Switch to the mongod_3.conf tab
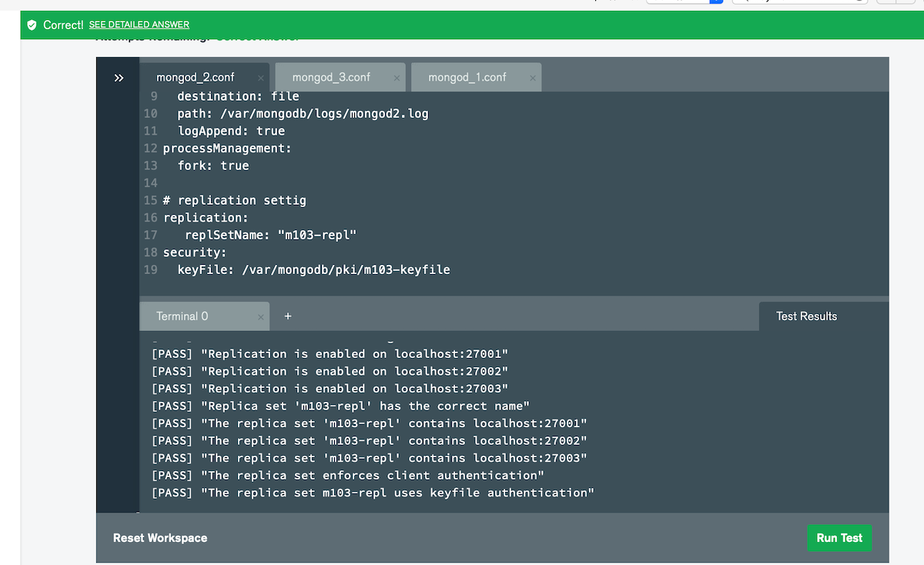The image size is (924, 565). pos(331,77)
